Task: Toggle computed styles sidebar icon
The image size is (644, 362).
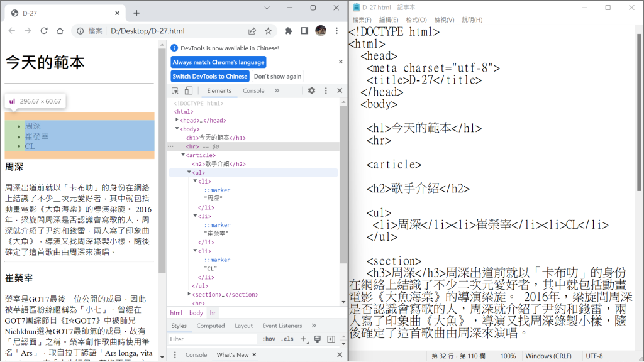Action: click(x=331, y=339)
